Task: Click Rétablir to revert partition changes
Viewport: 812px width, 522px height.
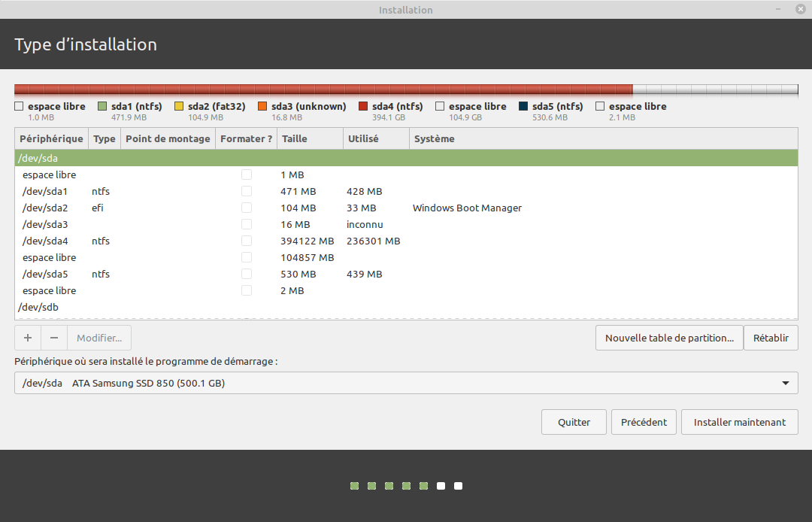Action: tap(771, 338)
